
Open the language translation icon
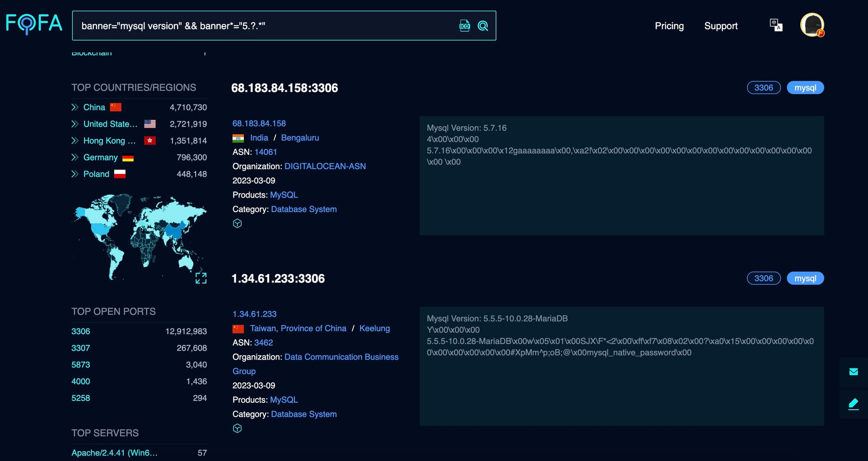click(776, 25)
